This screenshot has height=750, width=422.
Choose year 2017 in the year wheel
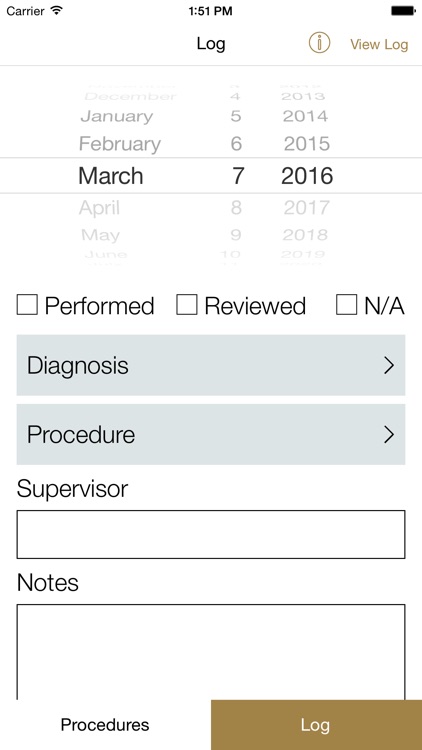point(307,208)
